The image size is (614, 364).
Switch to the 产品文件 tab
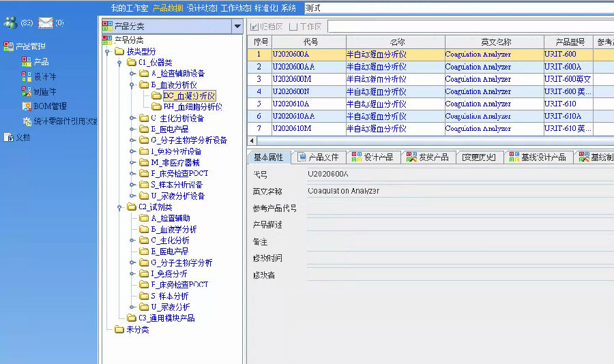click(318, 157)
